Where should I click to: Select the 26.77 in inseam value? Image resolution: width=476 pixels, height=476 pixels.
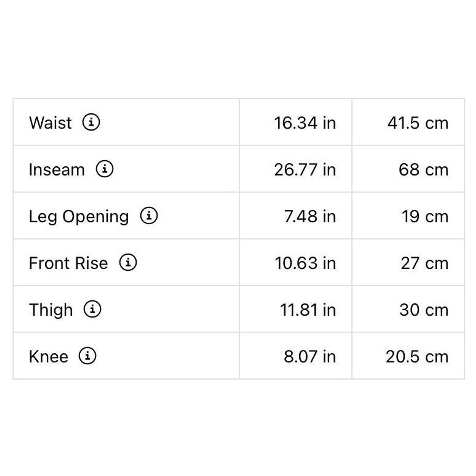[x=305, y=170]
